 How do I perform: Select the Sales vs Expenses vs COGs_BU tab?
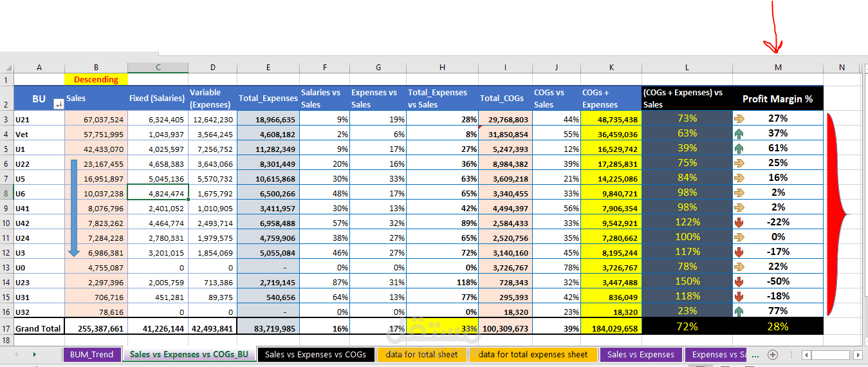[189, 354]
